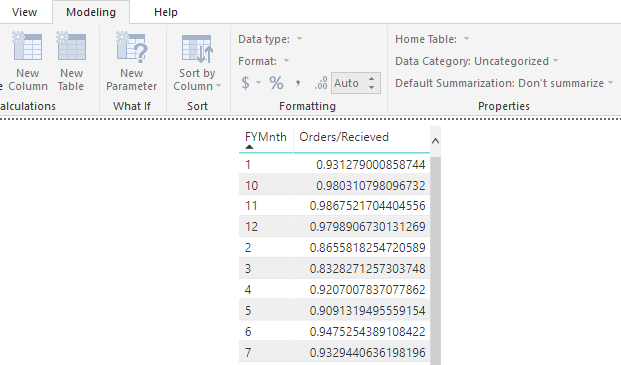
Task: Select value 0.9207007837077862
Action: (x=368, y=290)
